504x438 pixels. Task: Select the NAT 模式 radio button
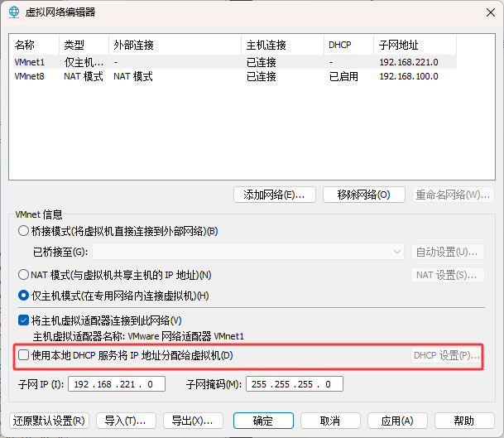tap(23, 275)
